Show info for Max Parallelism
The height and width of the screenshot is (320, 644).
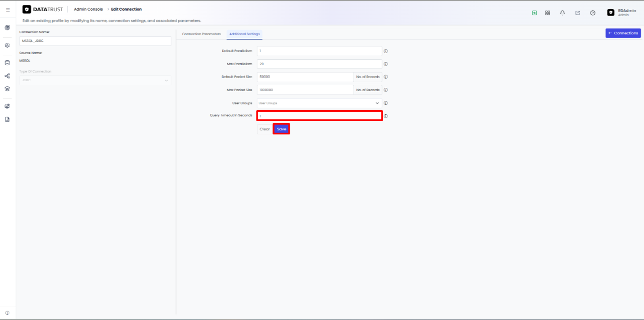pos(386,64)
